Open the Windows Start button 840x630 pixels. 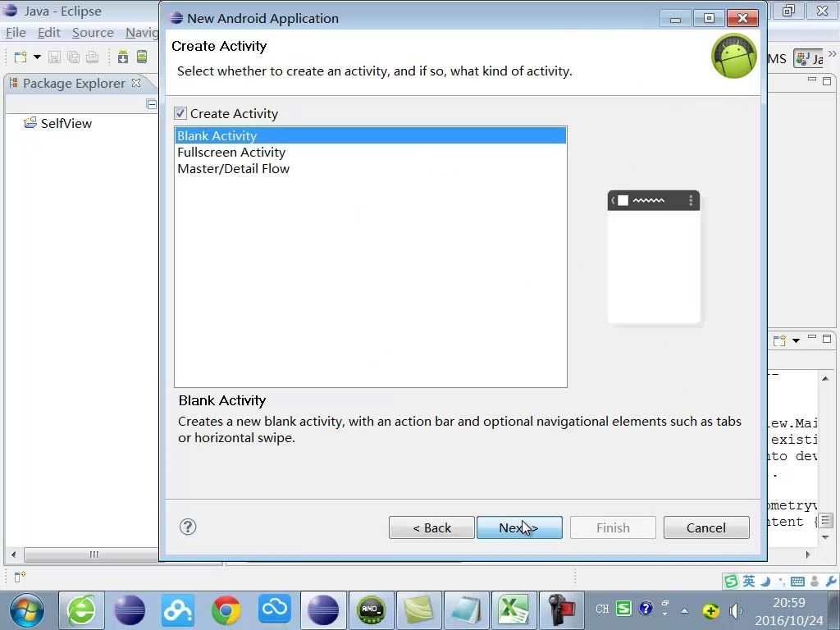pos(26,610)
